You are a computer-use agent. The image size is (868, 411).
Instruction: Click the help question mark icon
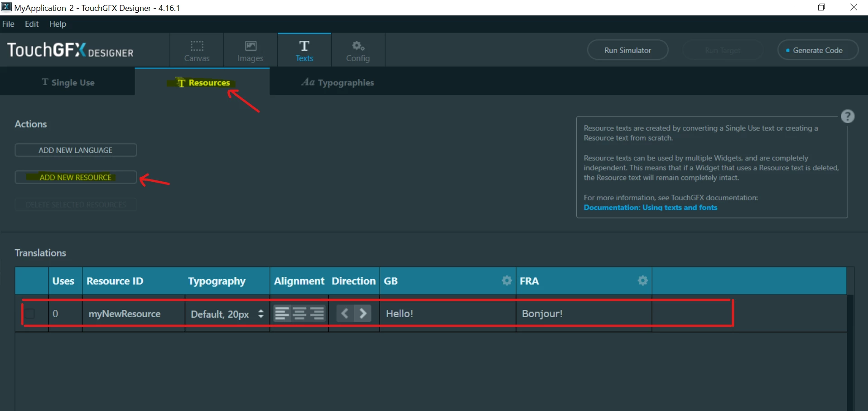point(848,116)
